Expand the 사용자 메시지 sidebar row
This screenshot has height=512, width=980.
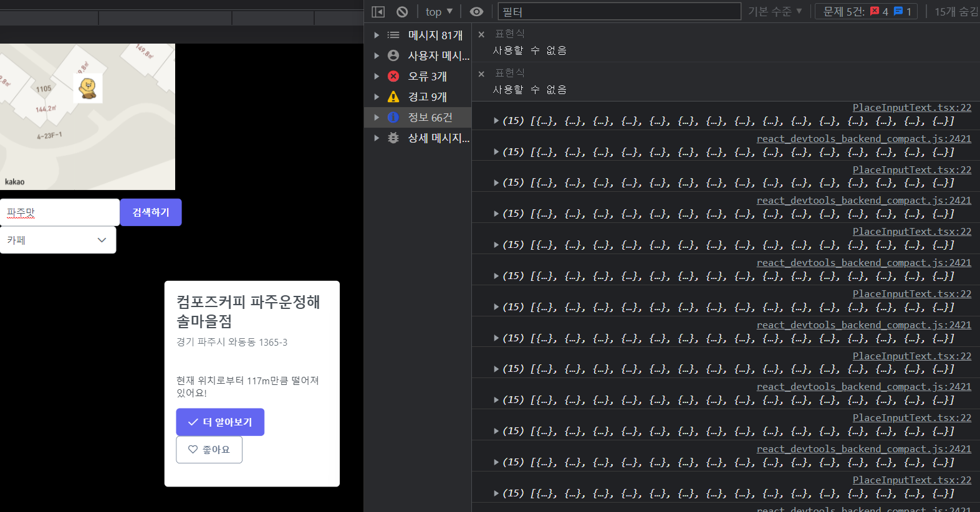(377, 56)
